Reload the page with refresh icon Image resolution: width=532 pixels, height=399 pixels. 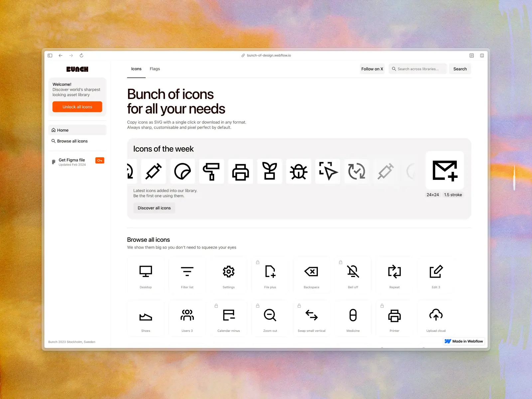(x=81, y=56)
